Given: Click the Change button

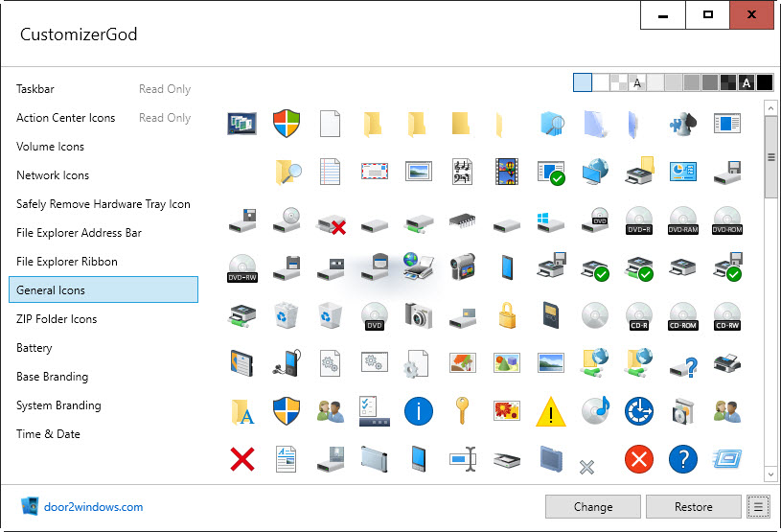Looking at the screenshot, I should (593, 506).
